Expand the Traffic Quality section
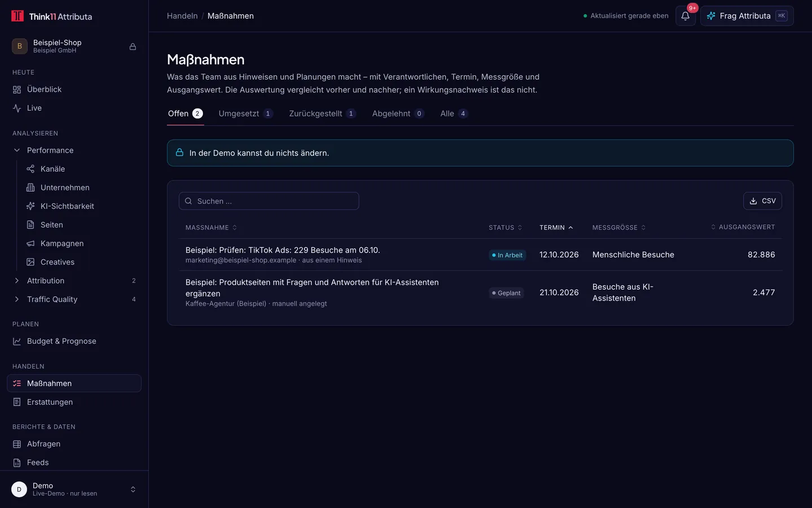Viewport: 812px width, 508px height. coord(74,299)
